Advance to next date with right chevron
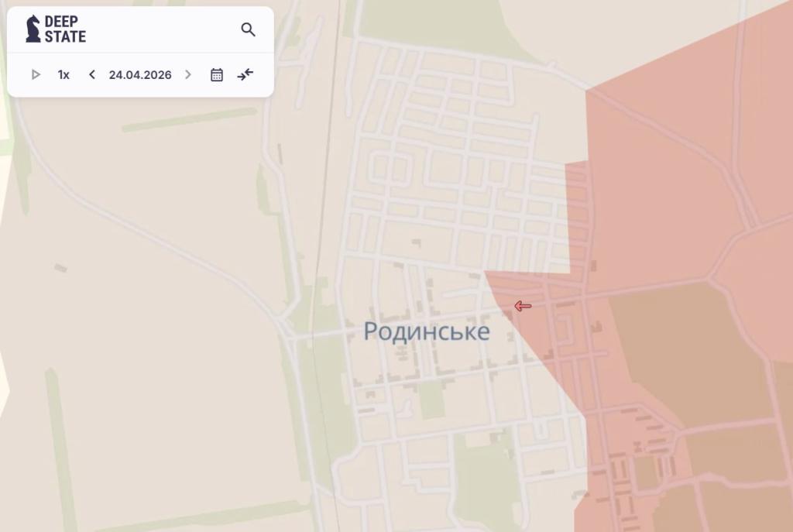793x532 pixels. (x=188, y=75)
